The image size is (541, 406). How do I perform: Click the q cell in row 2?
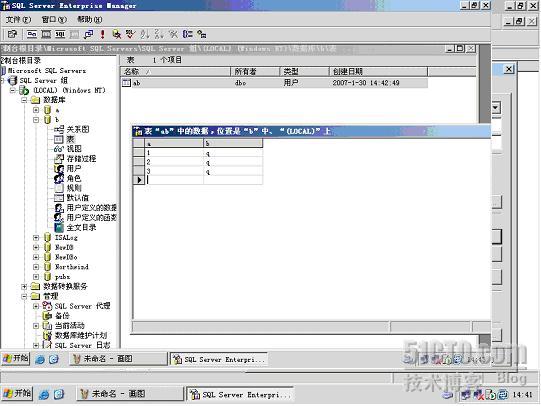(233, 162)
